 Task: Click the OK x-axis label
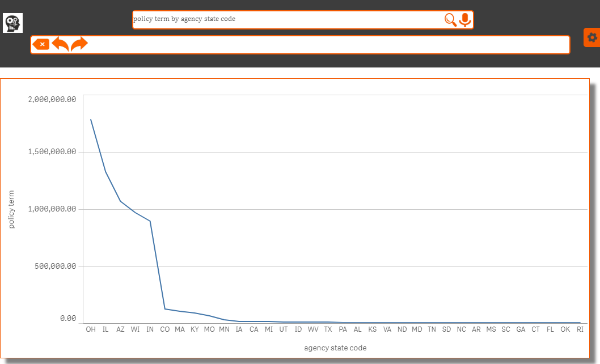coord(565,329)
